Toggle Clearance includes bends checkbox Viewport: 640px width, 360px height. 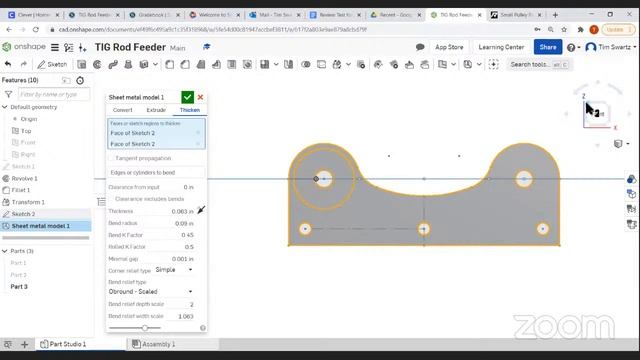pos(111,199)
